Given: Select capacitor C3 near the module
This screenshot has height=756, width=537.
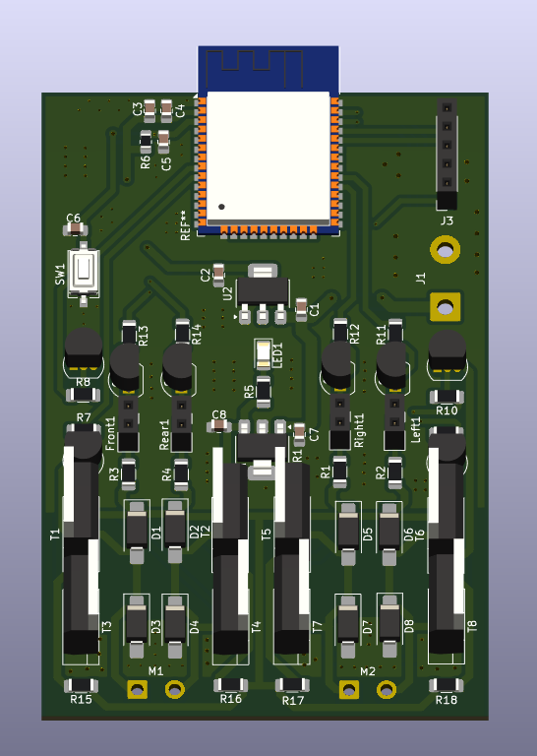Looking at the screenshot, I should (149, 111).
